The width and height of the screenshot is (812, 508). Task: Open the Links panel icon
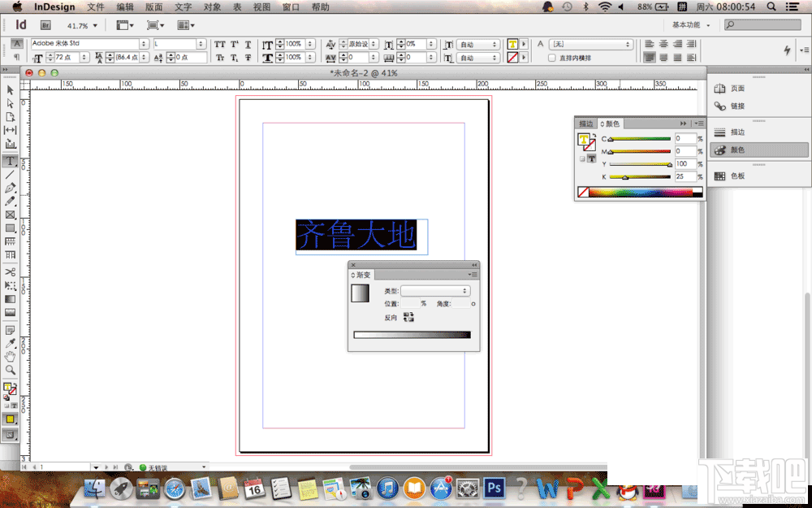coord(719,106)
